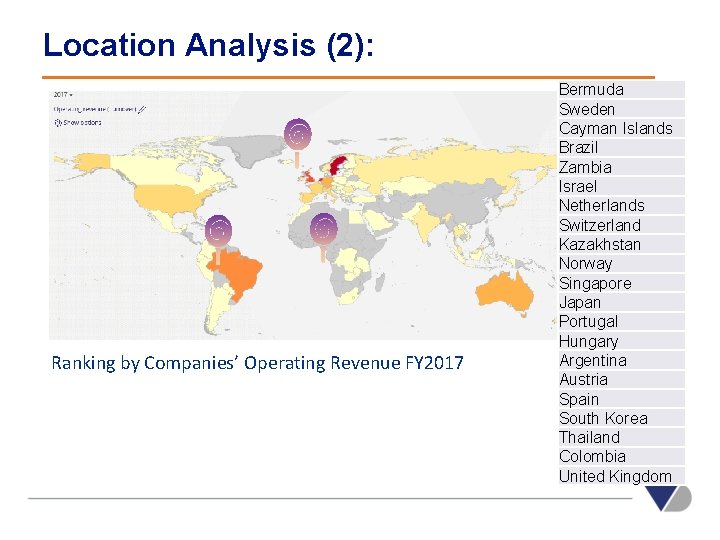720x540 pixels.
Task: Select Sweden in the country list
Action: [622, 109]
